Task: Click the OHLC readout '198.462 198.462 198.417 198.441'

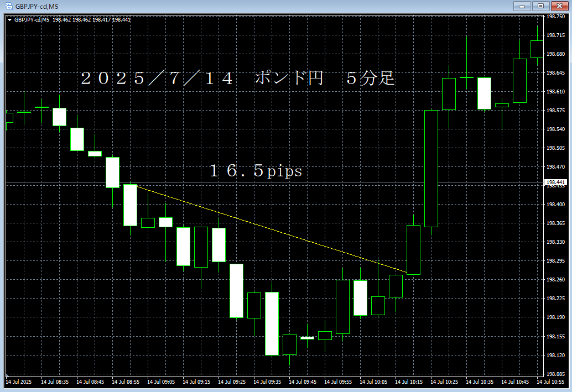Action: tap(92, 20)
